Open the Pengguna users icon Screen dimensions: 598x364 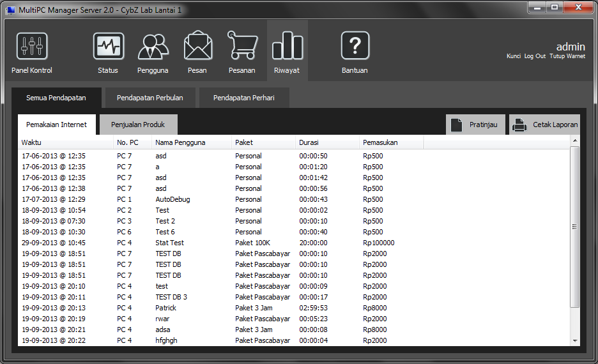(x=153, y=47)
